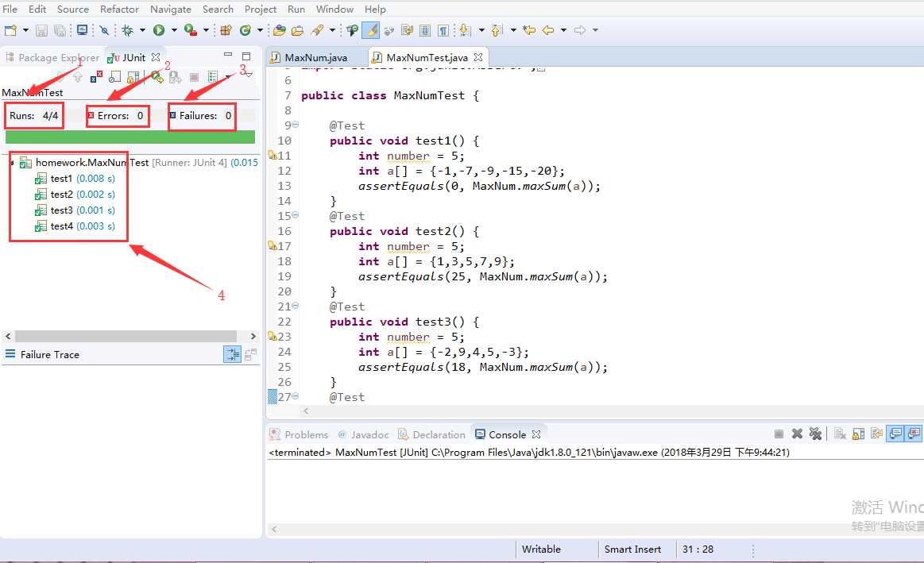Open the Navigate menu
924x563 pixels.
[171, 9]
